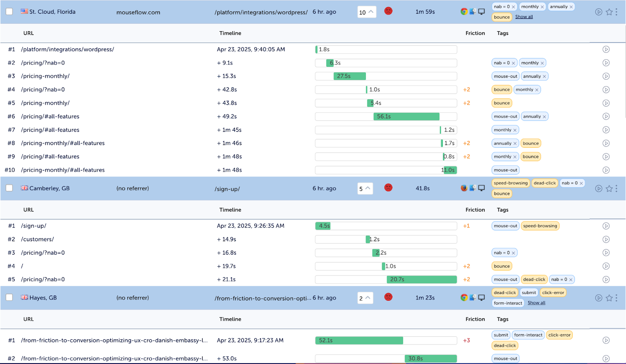Screen dimensions: 626x364
Task: Select the St. Cloud, Florida session checkbox
Action: [x=9, y=12]
